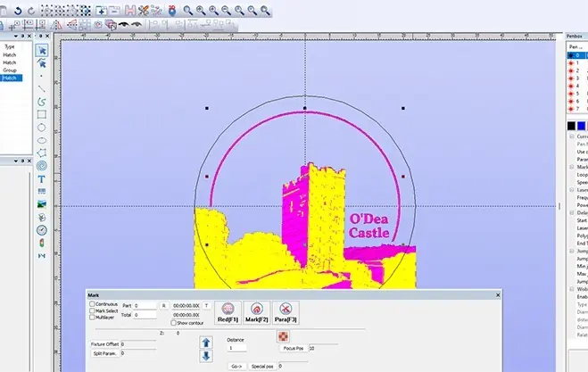Collapse the Mark parameter group
The image size is (588, 372).
click(x=572, y=167)
